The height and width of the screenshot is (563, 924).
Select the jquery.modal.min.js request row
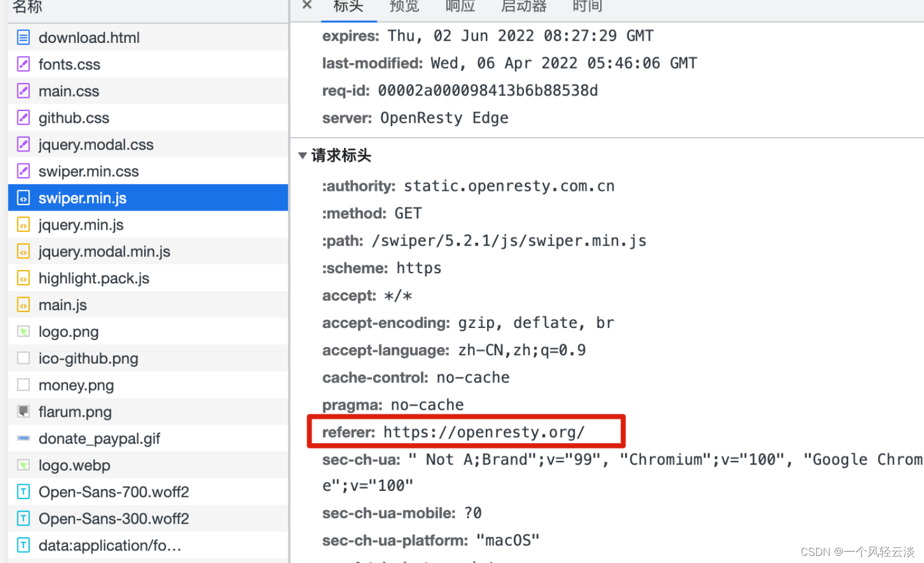104,251
